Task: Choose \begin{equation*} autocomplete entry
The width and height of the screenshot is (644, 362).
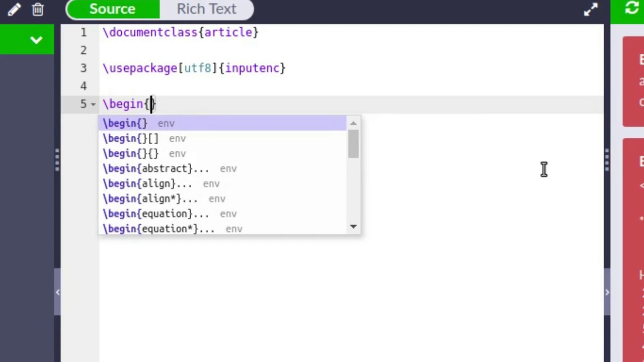Action: point(222,229)
